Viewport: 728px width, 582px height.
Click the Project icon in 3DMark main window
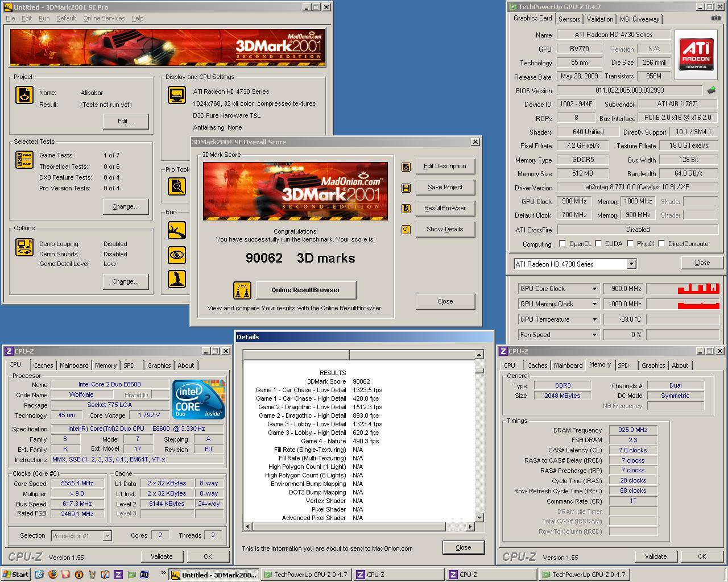[24, 94]
